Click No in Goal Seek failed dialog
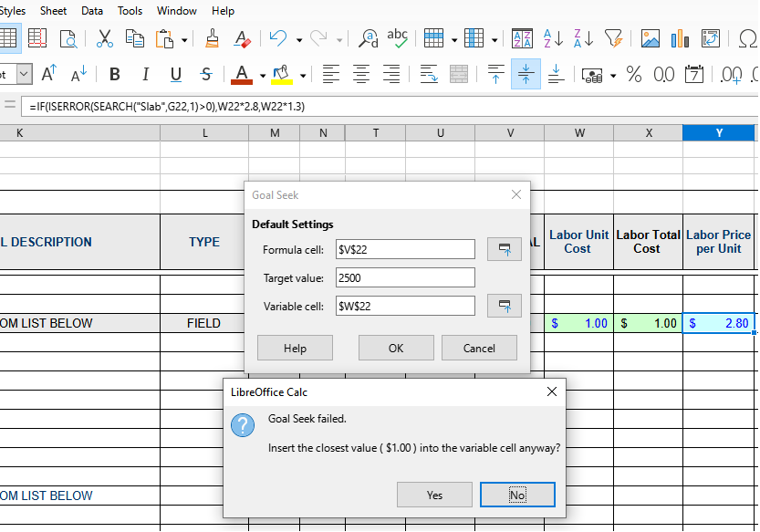The width and height of the screenshot is (760, 532). [x=517, y=495]
